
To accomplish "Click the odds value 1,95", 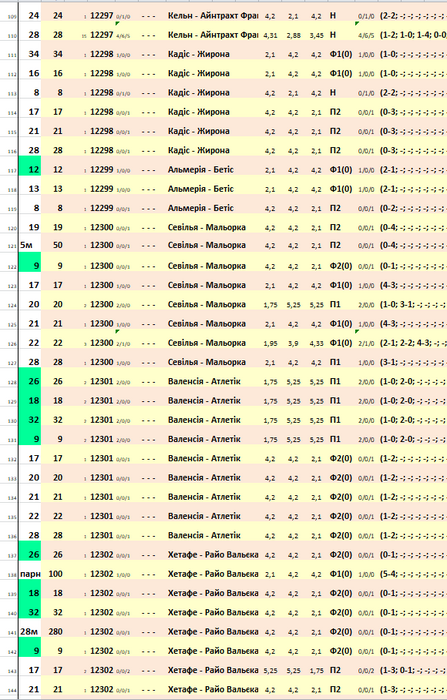I will (x=270, y=343).
